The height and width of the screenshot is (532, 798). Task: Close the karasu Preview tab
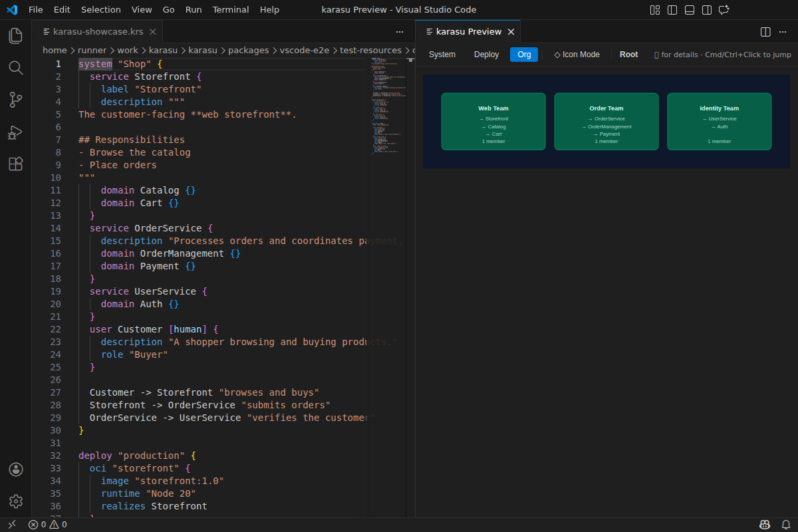click(511, 32)
